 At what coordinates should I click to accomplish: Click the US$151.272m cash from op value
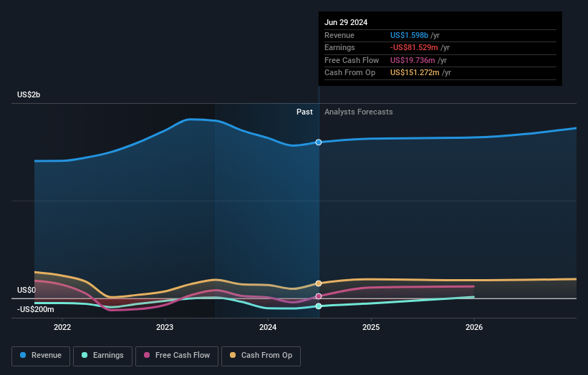(415, 73)
